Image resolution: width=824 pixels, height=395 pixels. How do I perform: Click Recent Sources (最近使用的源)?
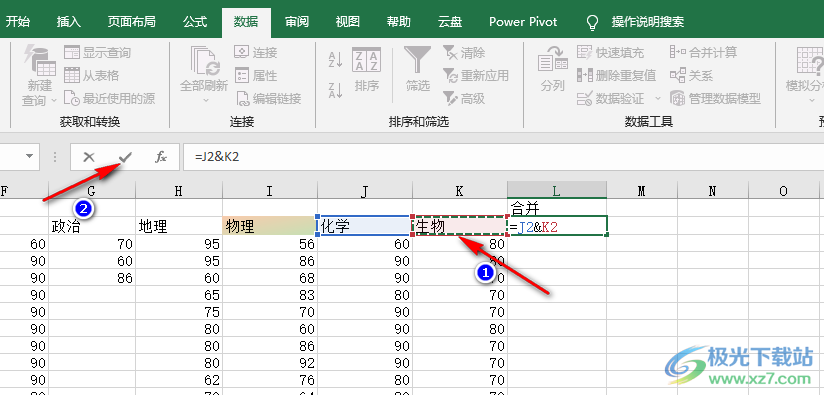pyautogui.click(x=109, y=98)
